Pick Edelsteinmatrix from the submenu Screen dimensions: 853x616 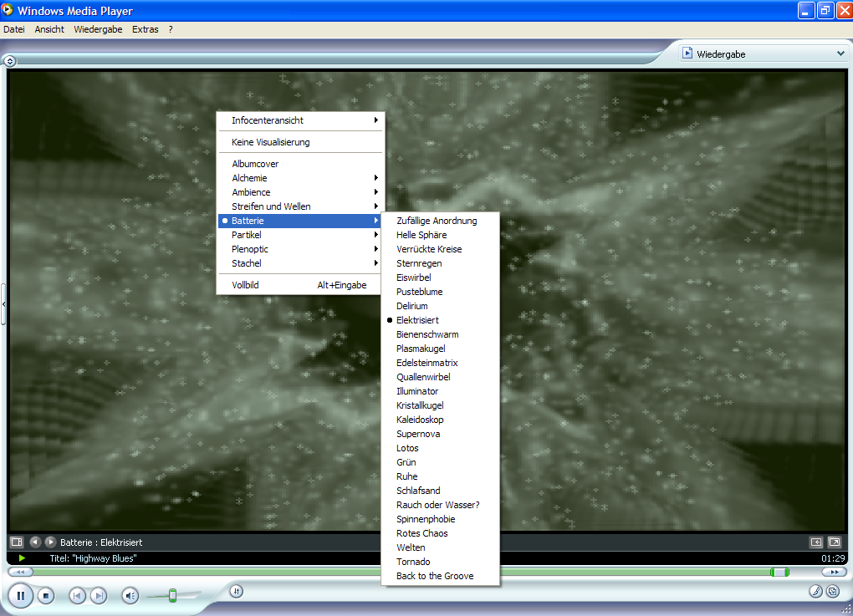[x=440, y=362]
